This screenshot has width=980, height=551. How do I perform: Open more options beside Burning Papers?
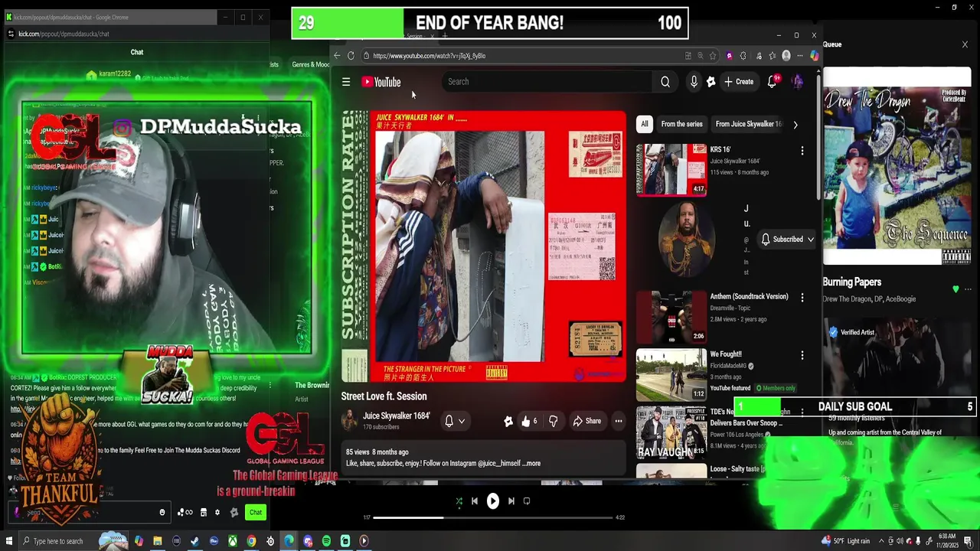pyautogui.click(x=969, y=290)
